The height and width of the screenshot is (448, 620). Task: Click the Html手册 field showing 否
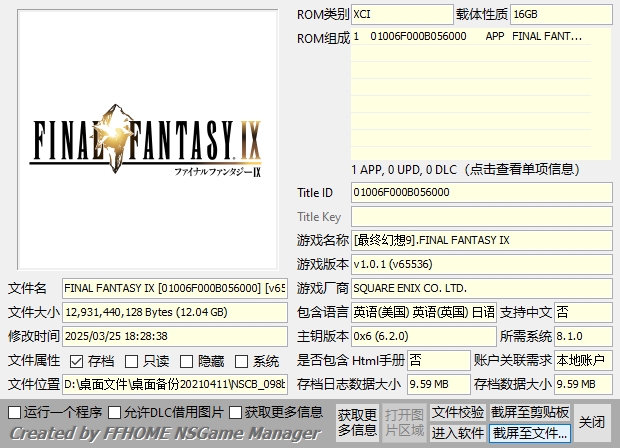(x=439, y=360)
